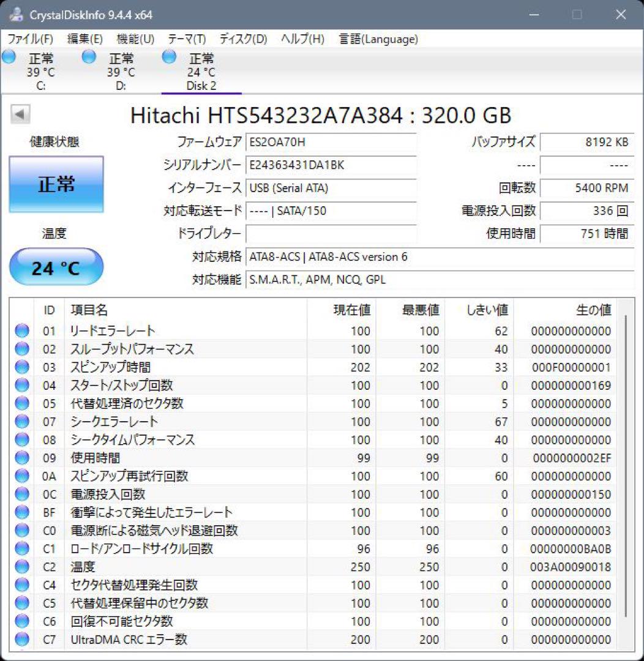
Task: Open the ディスク(D) menu
Action: [244, 39]
